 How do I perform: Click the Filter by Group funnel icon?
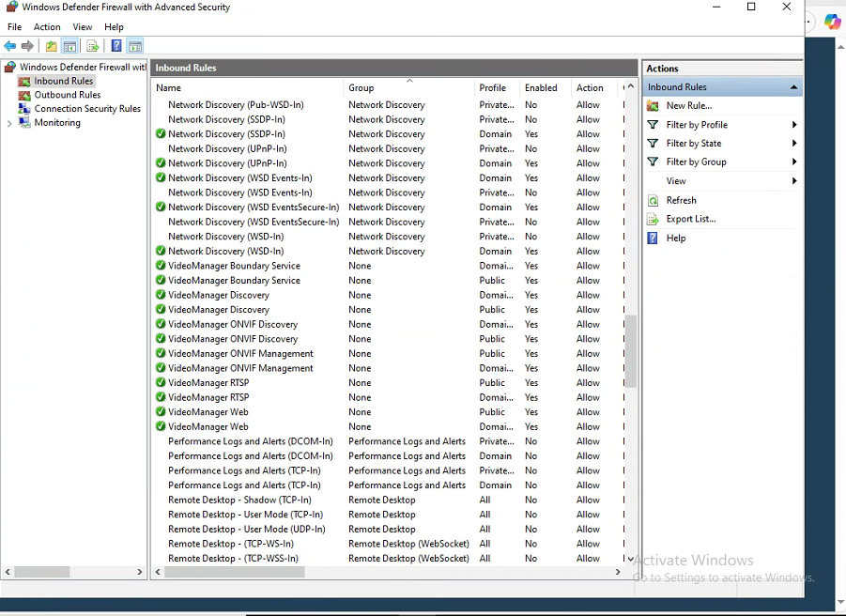click(x=653, y=162)
